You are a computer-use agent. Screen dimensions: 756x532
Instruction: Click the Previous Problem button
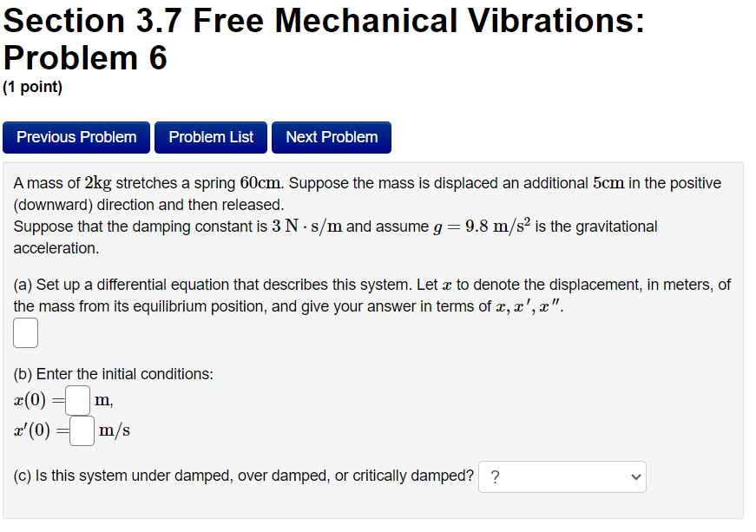76,137
